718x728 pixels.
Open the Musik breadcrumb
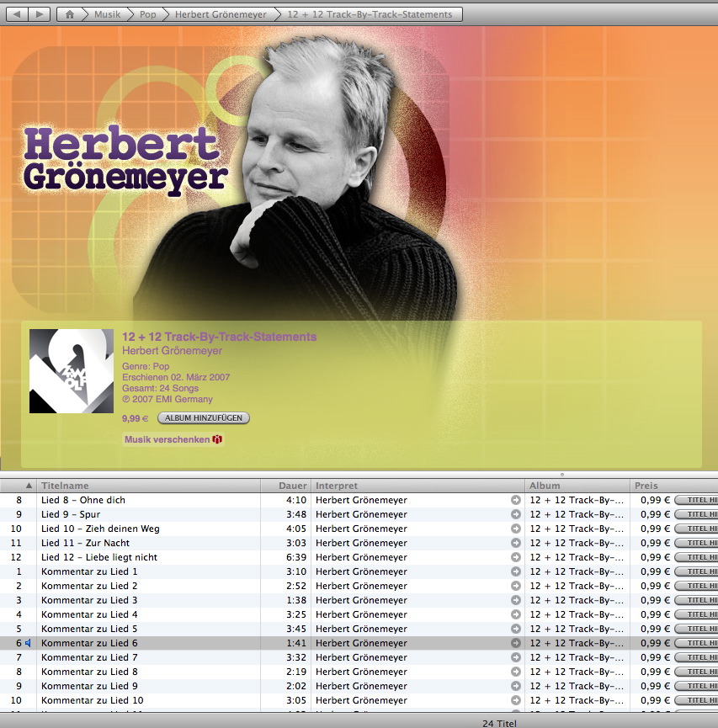[x=107, y=14]
